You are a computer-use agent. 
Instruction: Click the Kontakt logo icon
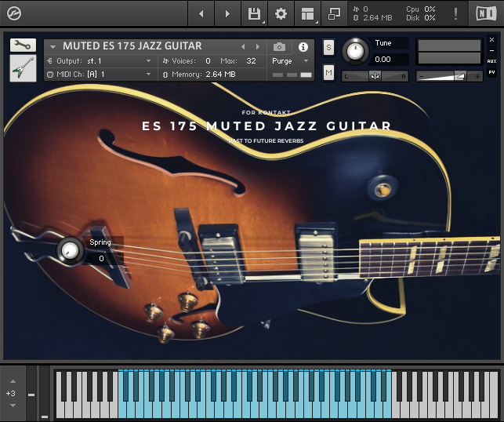pos(14,13)
